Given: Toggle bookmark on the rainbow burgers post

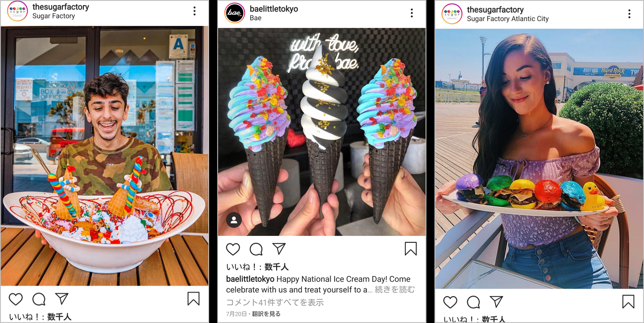Looking at the screenshot, I should [628, 301].
